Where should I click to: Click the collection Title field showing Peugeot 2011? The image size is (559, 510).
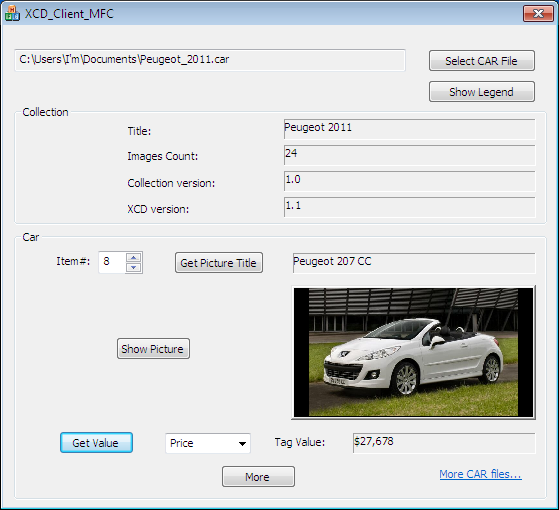409,129
